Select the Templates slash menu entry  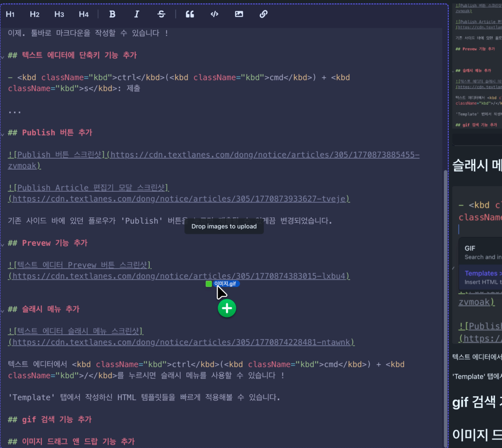coord(481,277)
